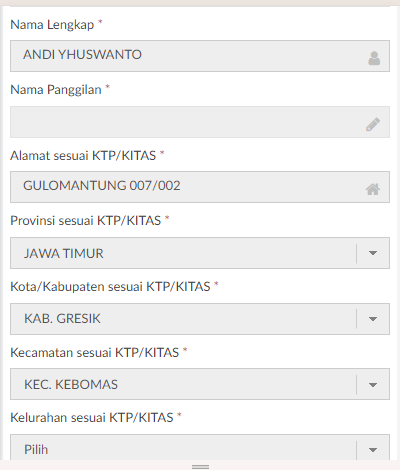This screenshot has height=470, width=400.
Task: Focus the Nama Panggilan empty input
Action: point(200,122)
